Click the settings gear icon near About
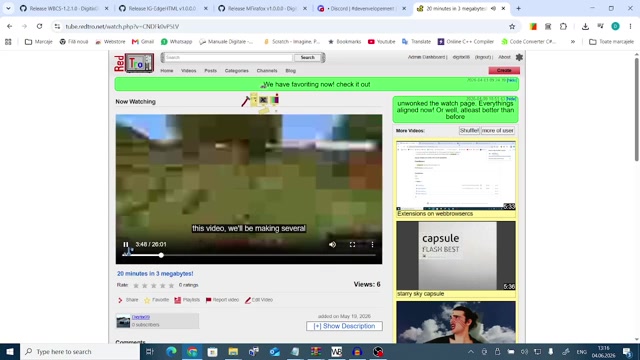 coord(519,57)
